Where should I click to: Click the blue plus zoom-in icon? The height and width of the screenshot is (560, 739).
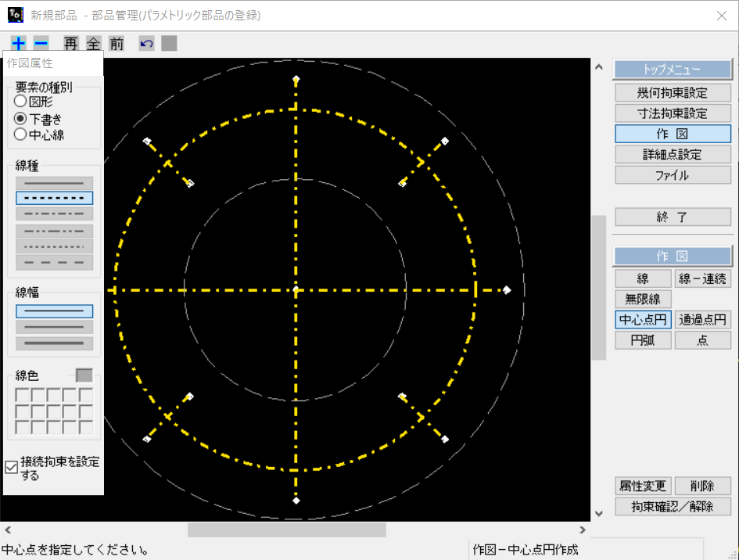[19, 44]
